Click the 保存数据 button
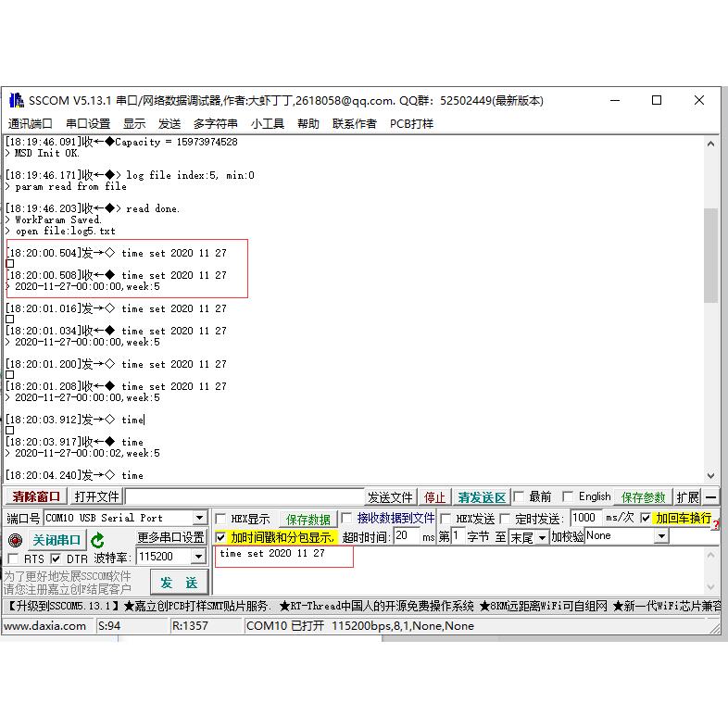This screenshot has width=728, height=728. pyautogui.click(x=308, y=519)
